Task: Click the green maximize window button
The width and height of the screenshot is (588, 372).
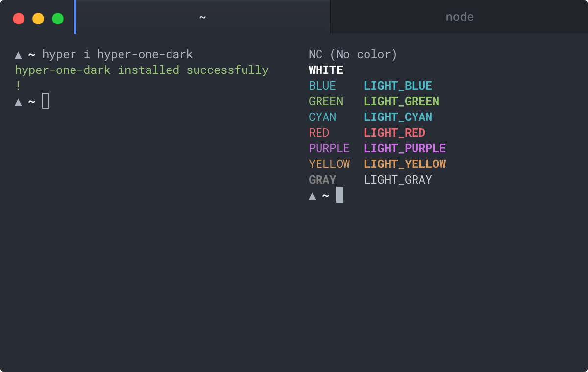Action: [x=58, y=19]
